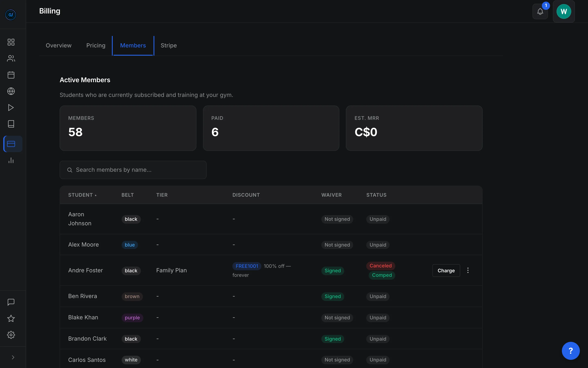
Task: Click Aaron Johnson's Not signed waiver badge
Action: click(x=337, y=219)
